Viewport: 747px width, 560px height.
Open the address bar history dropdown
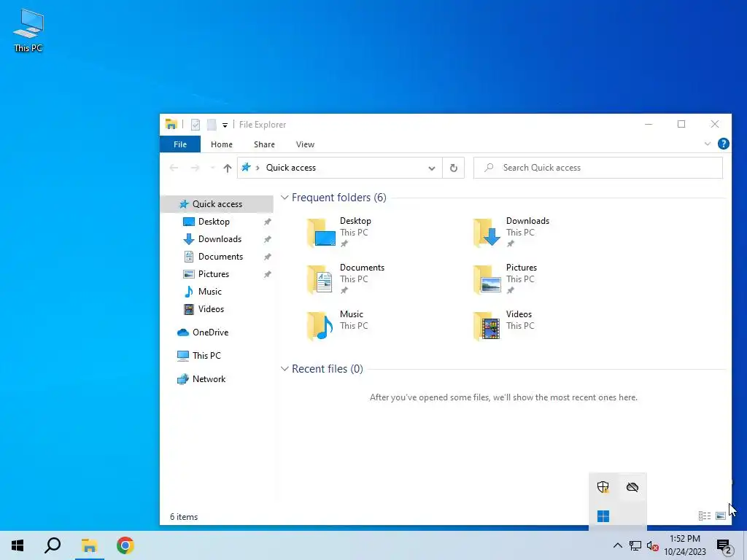point(432,168)
